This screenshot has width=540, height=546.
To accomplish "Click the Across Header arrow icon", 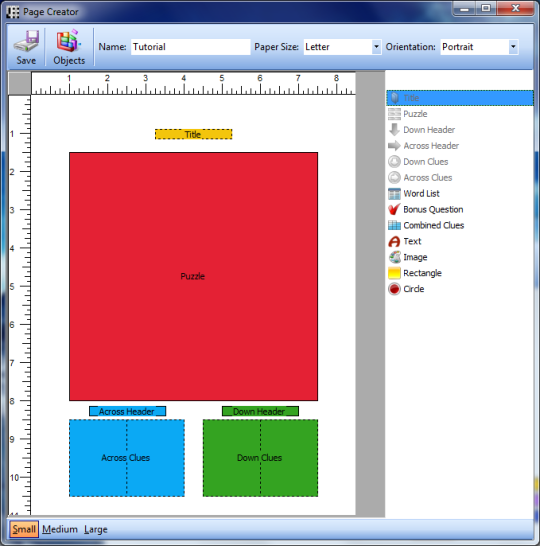I will [x=394, y=146].
